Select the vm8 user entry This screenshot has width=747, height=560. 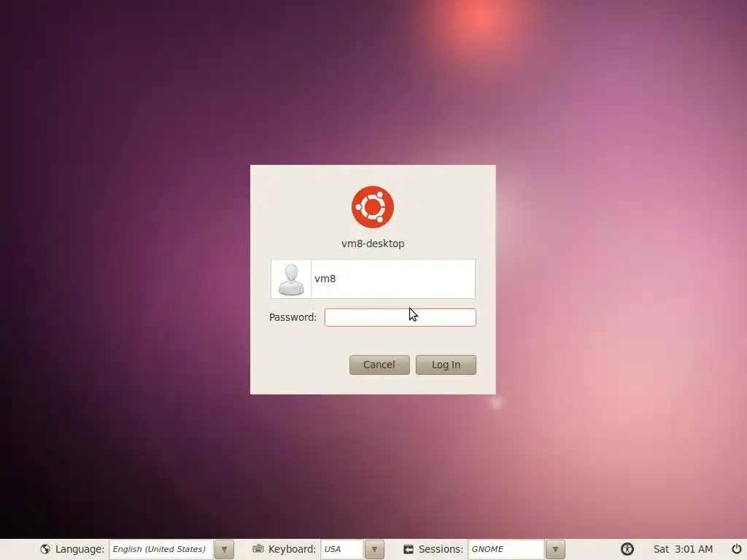[373, 279]
